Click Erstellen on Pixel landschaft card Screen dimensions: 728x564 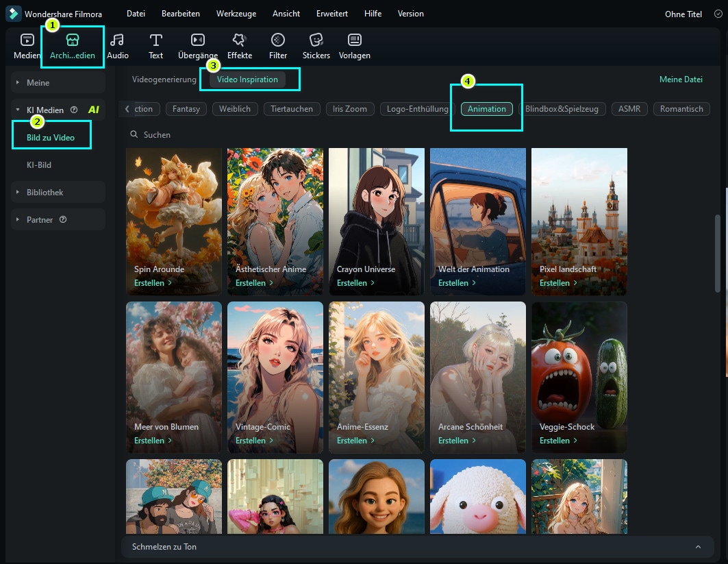[x=558, y=282]
